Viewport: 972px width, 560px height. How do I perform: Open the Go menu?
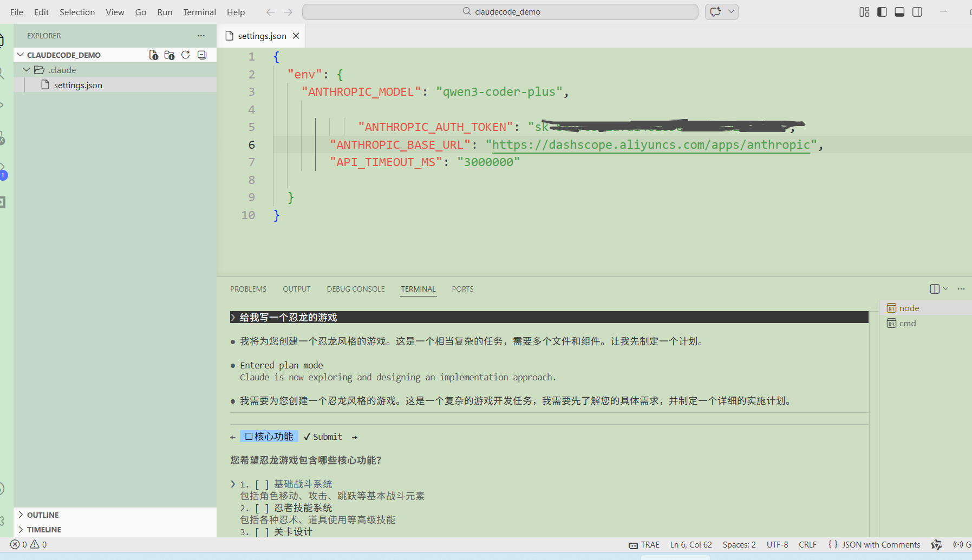141,12
